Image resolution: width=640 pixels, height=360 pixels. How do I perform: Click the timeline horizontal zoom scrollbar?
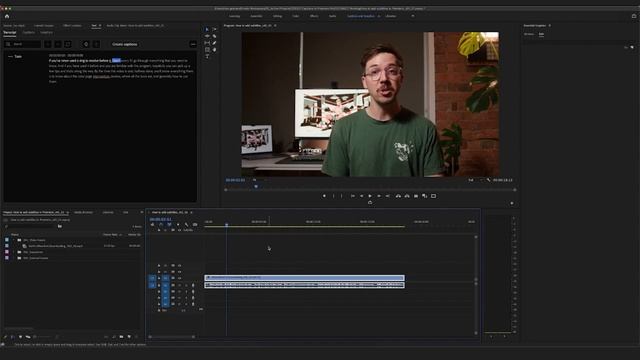172,337
